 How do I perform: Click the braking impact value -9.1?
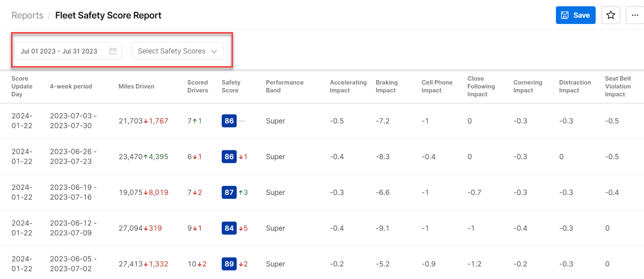[382, 228]
